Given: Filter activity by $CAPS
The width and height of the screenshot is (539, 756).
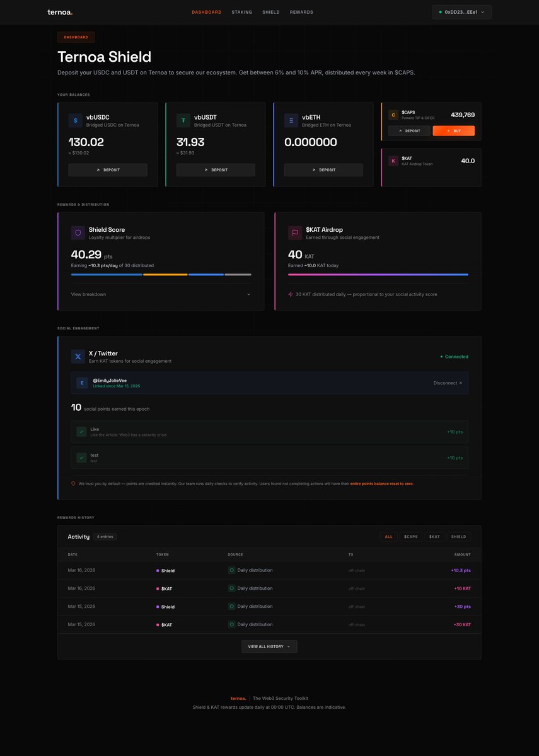Looking at the screenshot, I should click(411, 537).
